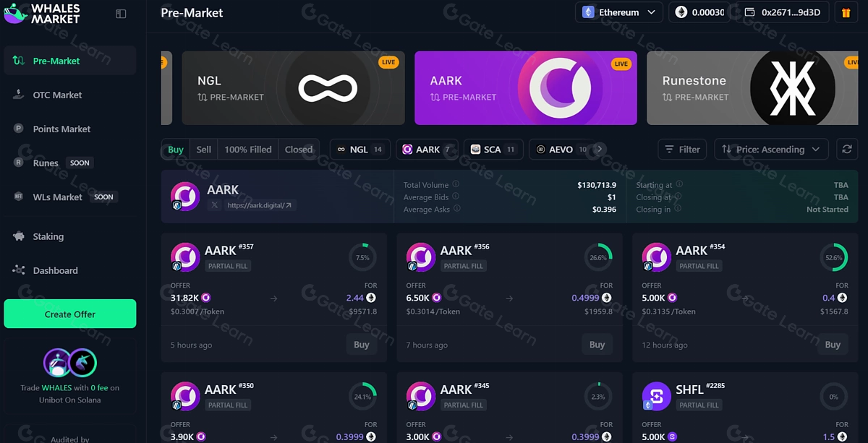Open the Dashboard sidebar icon
The width and height of the screenshot is (868, 443).
(x=19, y=270)
